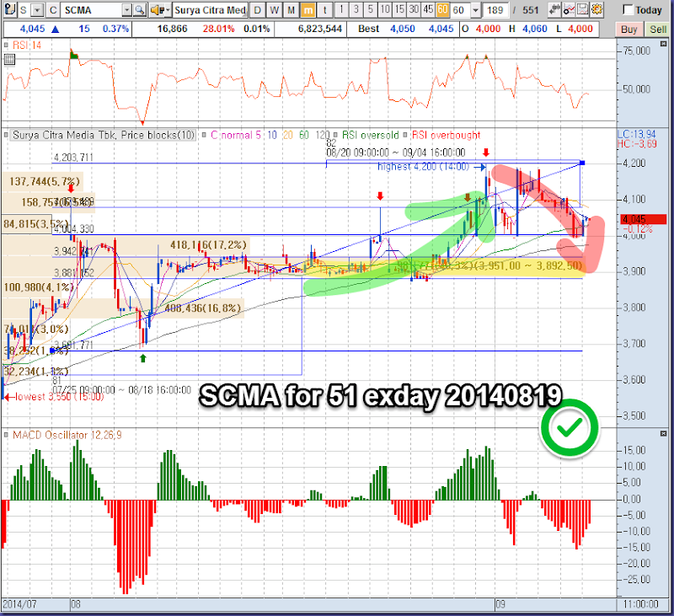The width and height of the screenshot is (674, 616).
Task: Select the Price blocks(10) chart label
Action: pyautogui.click(x=104, y=135)
